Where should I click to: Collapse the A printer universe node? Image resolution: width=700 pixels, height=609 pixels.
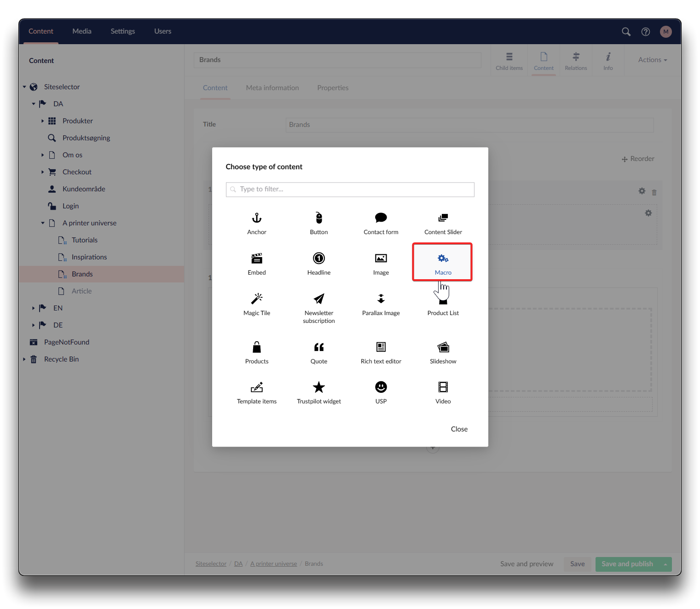coord(43,223)
